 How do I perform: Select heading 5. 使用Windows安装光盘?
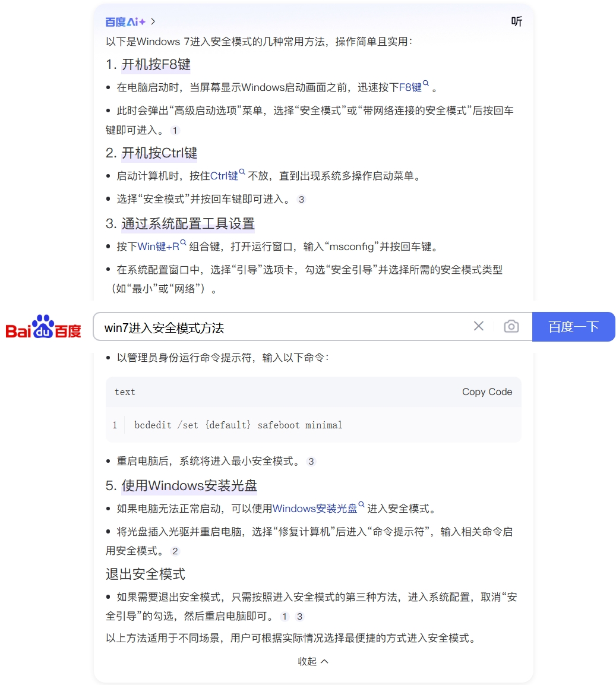coord(181,486)
